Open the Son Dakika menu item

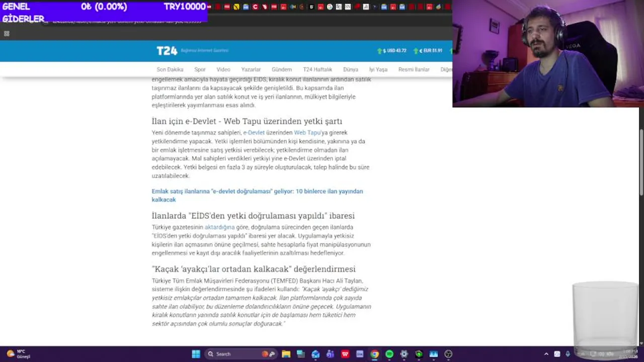pyautogui.click(x=170, y=69)
